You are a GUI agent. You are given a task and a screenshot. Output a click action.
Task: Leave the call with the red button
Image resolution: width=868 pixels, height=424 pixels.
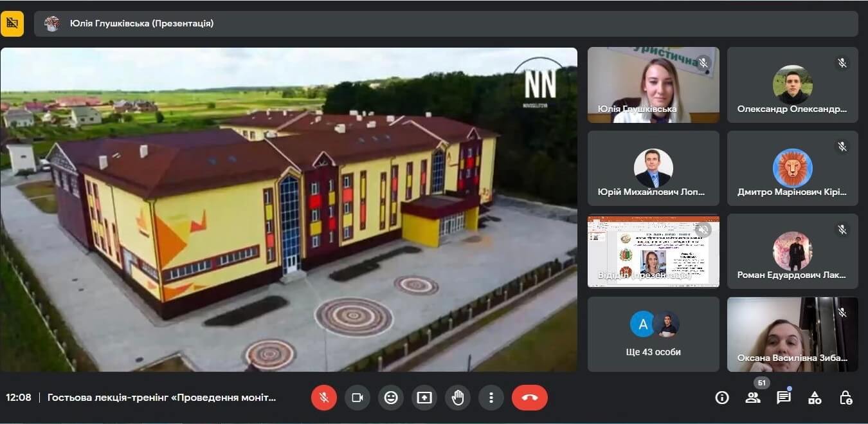click(x=530, y=398)
